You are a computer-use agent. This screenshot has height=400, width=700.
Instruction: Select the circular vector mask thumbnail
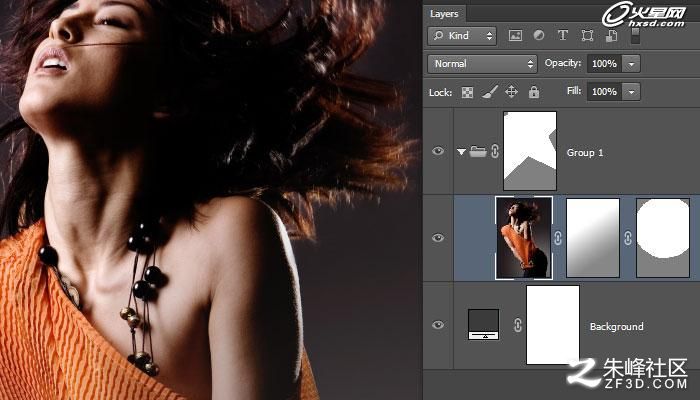(663, 238)
